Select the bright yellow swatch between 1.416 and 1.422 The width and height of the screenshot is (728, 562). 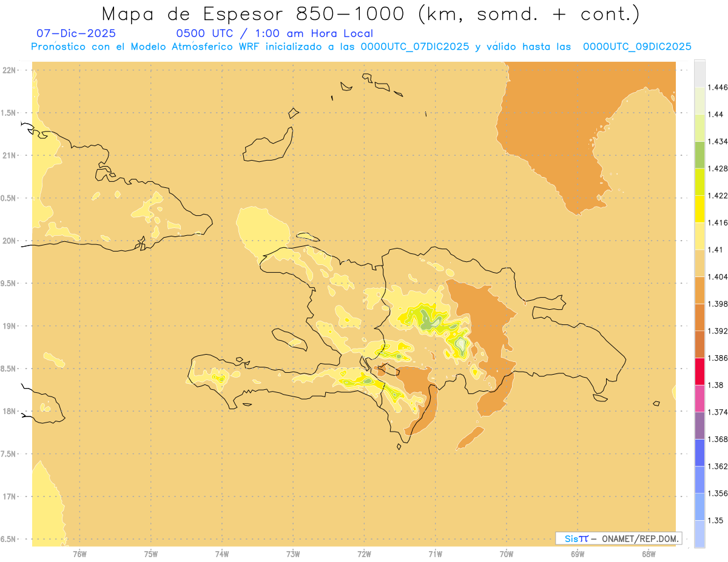click(x=699, y=209)
